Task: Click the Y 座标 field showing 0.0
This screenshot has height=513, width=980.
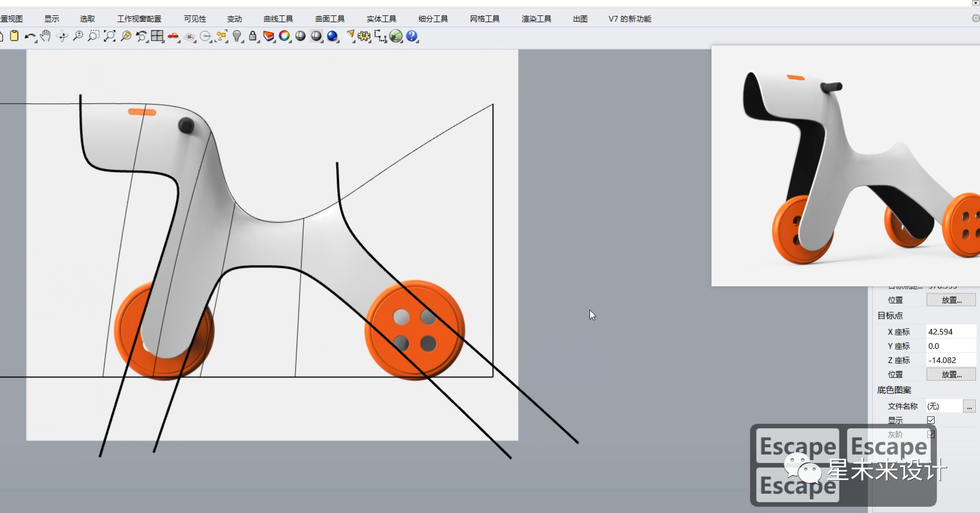Action: point(951,346)
